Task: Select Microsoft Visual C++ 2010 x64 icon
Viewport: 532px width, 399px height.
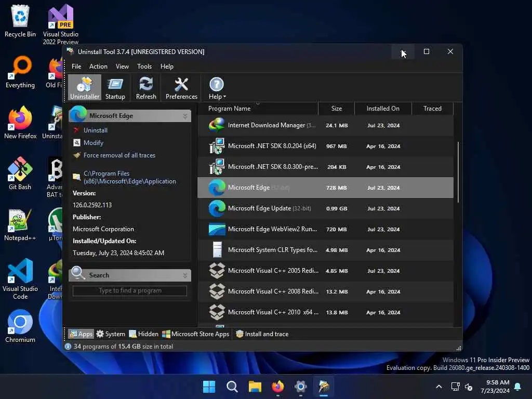Action: [217, 312]
